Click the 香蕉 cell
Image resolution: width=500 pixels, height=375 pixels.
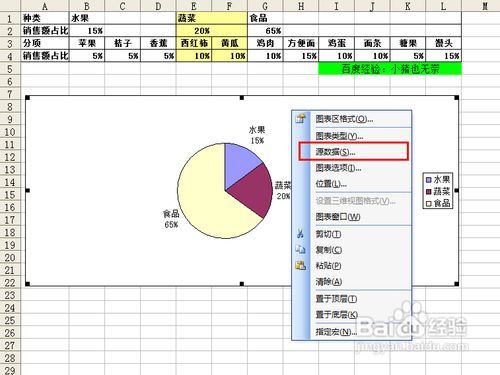158,43
